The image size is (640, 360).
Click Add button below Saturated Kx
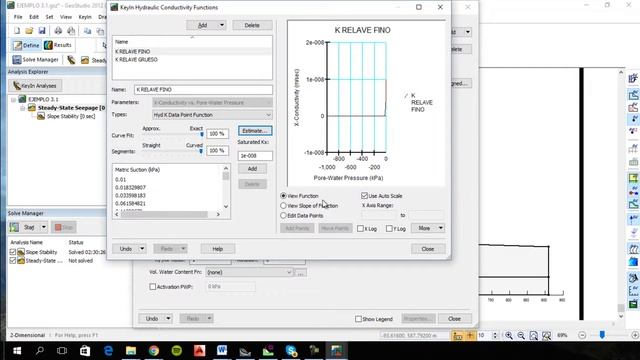point(252,169)
